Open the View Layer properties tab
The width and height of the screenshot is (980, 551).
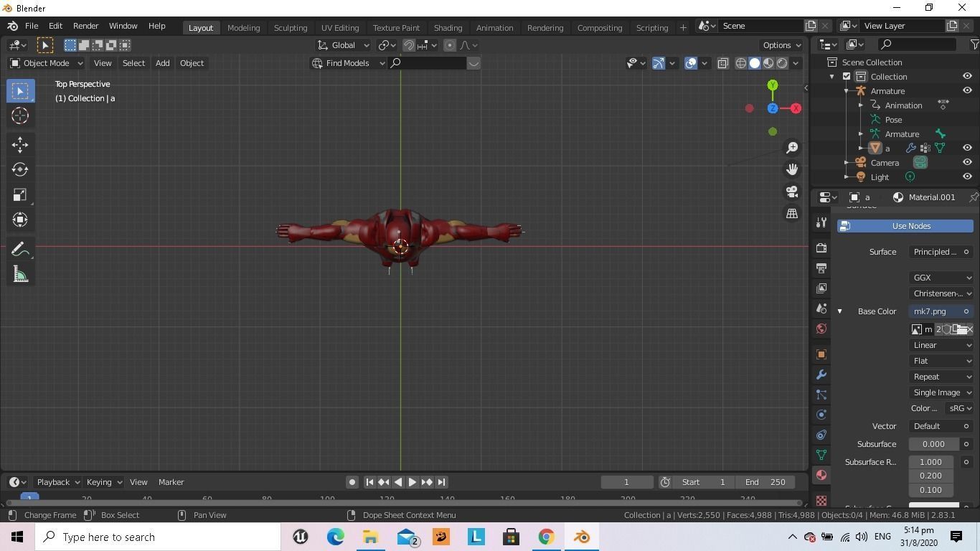[x=821, y=288]
